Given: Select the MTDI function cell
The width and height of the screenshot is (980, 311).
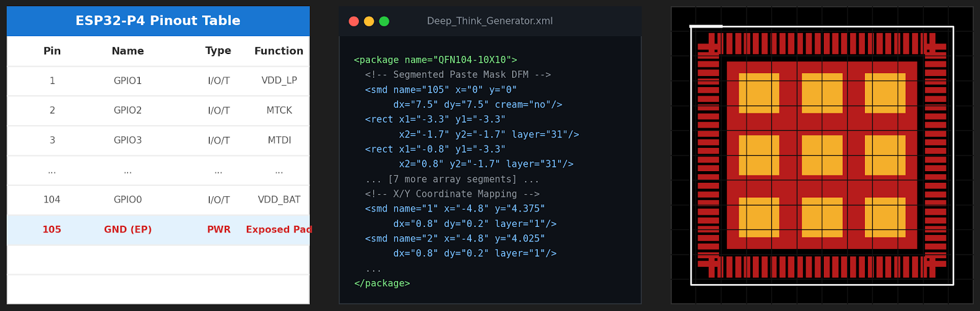Looking at the screenshot, I should tap(279, 140).
